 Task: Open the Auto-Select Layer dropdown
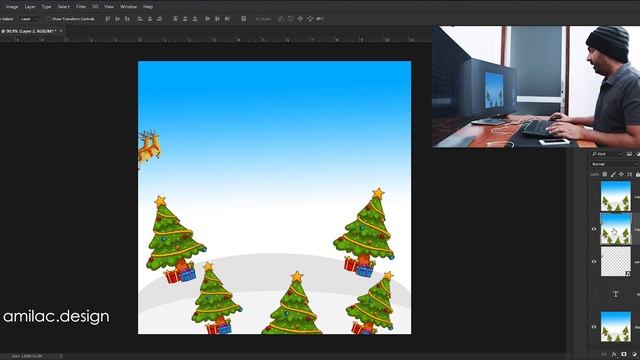(x=29, y=19)
